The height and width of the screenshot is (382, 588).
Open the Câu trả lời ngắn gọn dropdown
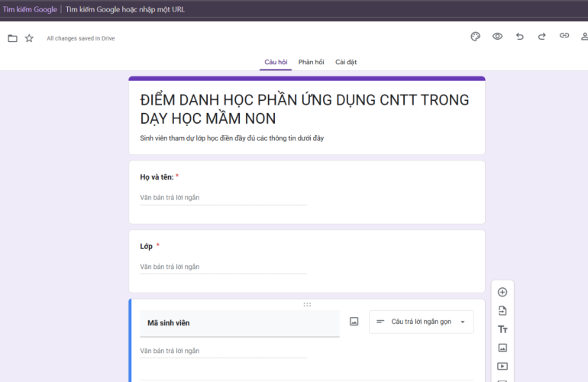(x=421, y=322)
